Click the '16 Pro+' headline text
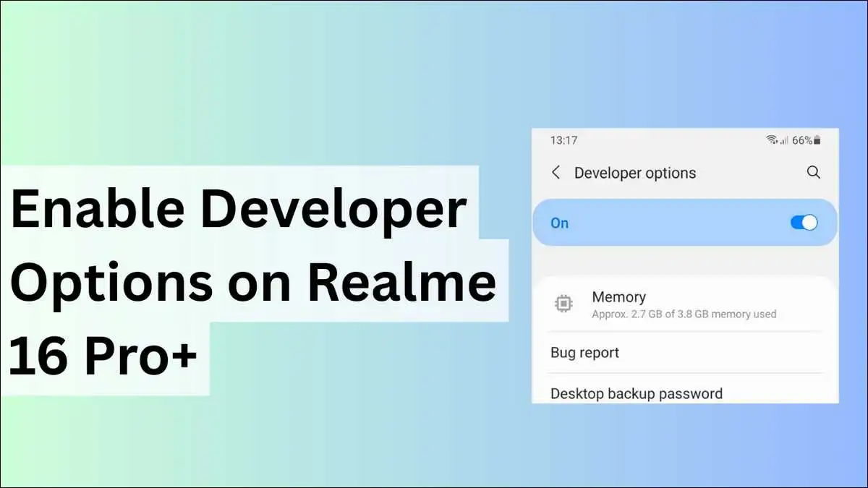 tap(103, 356)
